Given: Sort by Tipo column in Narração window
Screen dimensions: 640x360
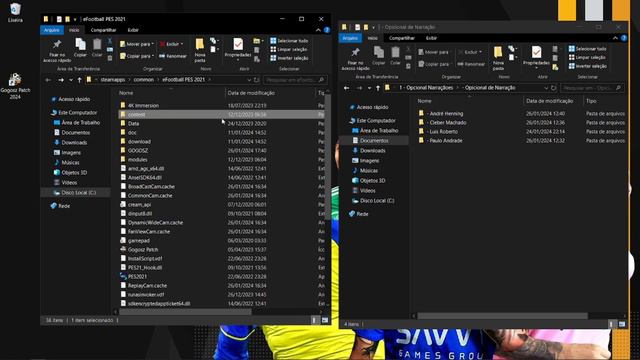Looking at the screenshot, I should pos(591,101).
